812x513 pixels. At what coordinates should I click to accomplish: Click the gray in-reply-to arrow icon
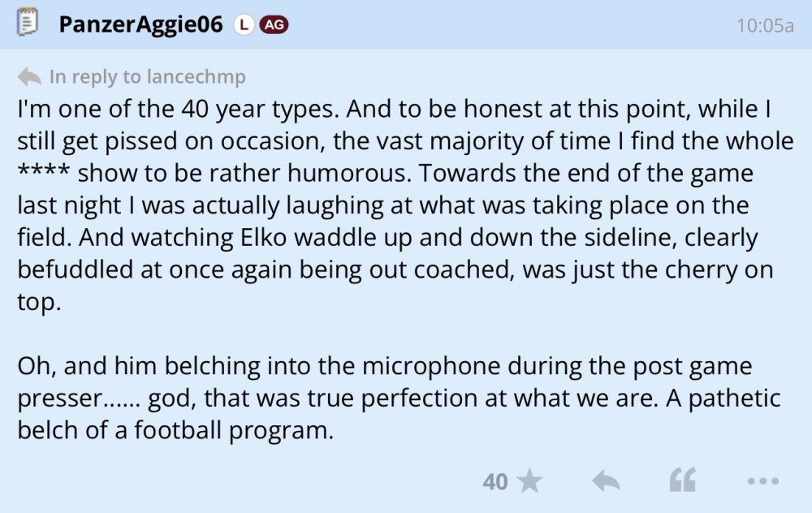click(29, 77)
